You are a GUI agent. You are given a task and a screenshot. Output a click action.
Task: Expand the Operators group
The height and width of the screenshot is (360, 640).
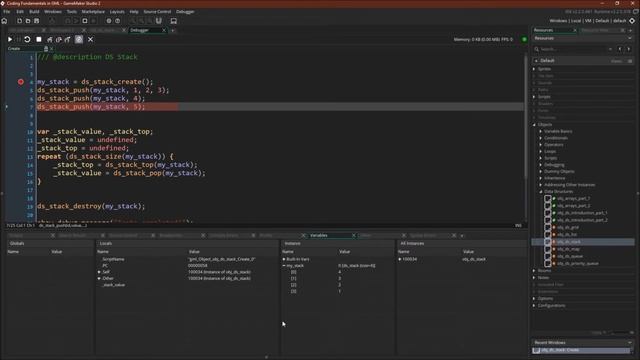point(541,144)
